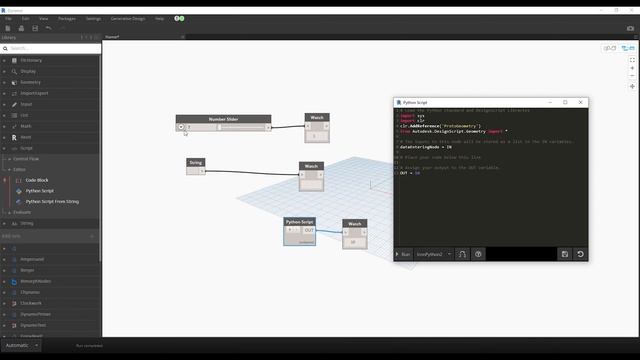Expand the Evaluate subcategory in library
This screenshot has width=640, height=360.
pos(9,213)
